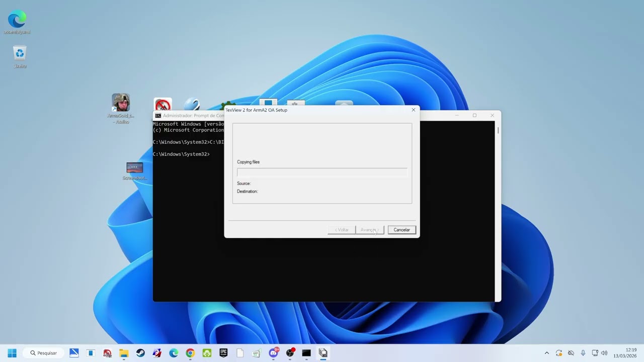Screen dimensions: 644x362
Task: Open Epic Games Launcher from taskbar
Action: tap(223, 353)
